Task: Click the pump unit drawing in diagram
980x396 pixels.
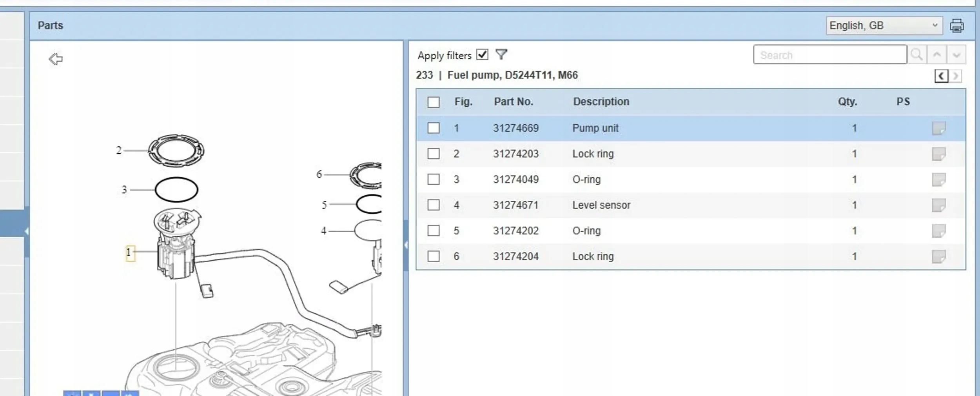Action: (176, 244)
